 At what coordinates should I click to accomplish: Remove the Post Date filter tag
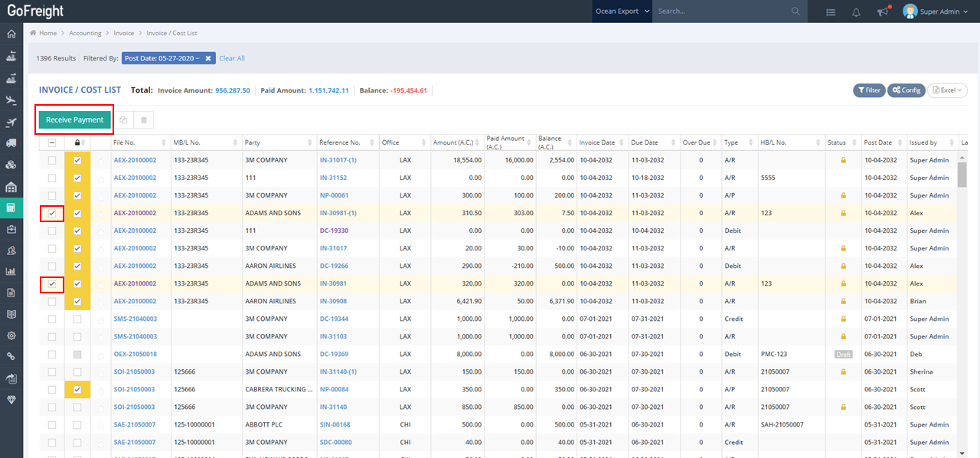click(x=207, y=58)
